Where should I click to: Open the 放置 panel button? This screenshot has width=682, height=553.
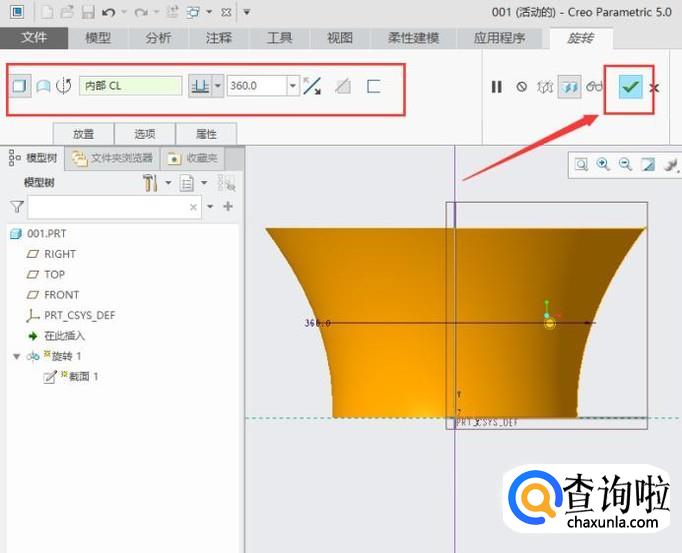coord(84,133)
